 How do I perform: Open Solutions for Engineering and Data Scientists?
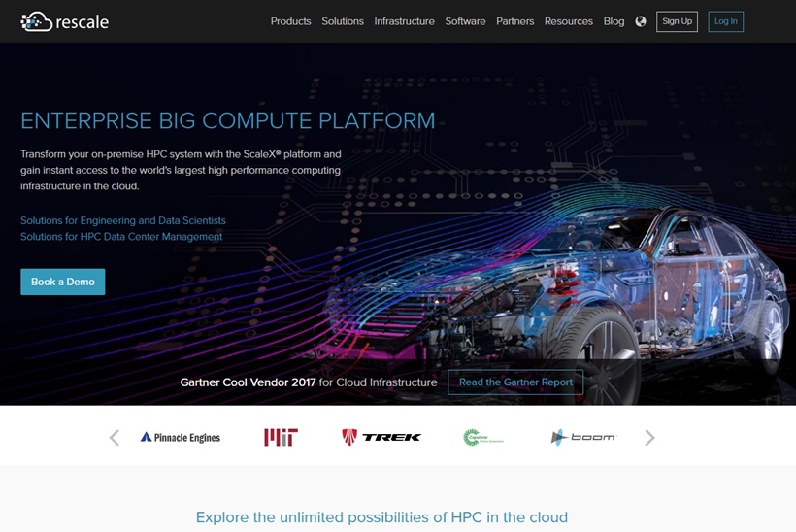[123, 220]
